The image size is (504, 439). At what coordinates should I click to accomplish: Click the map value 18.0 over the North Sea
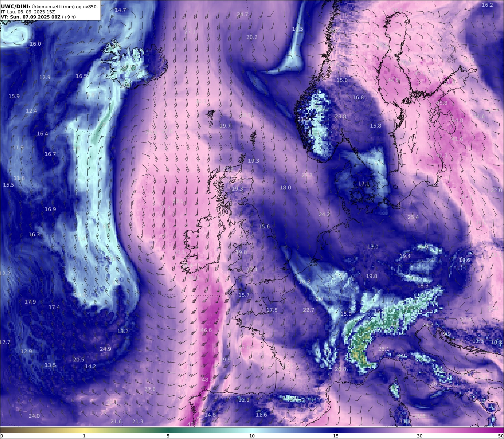(x=285, y=187)
